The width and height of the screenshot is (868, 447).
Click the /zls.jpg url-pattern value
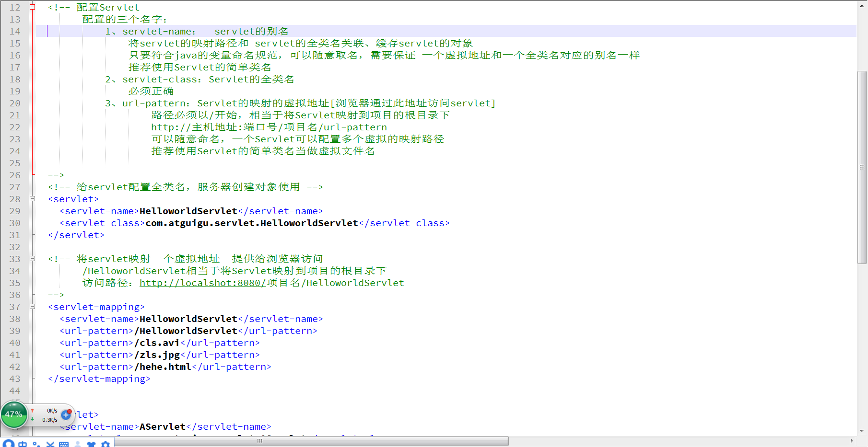[x=157, y=355]
